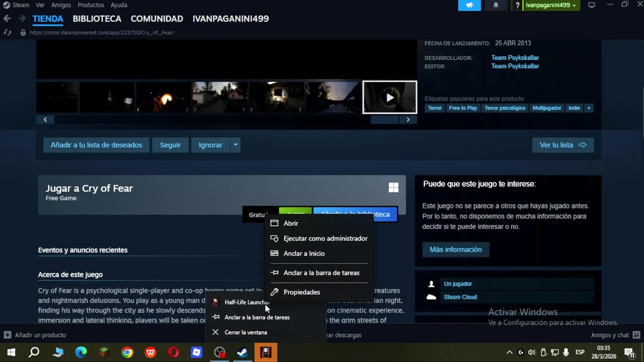Click the Seguir button
The height and width of the screenshot is (362, 644).
point(170,145)
